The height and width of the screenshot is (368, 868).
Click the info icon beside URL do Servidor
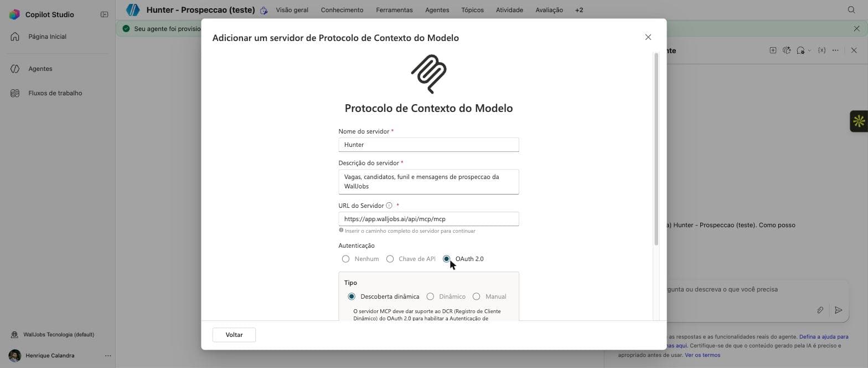389,206
